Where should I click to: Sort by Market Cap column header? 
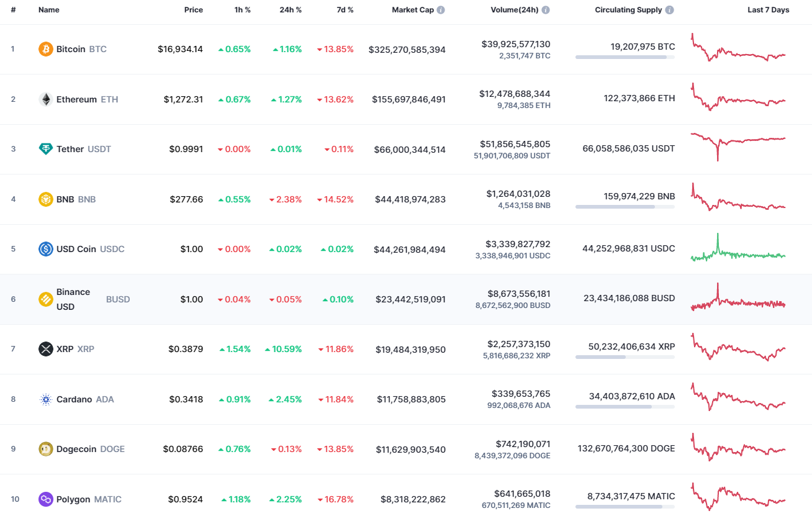click(x=413, y=10)
